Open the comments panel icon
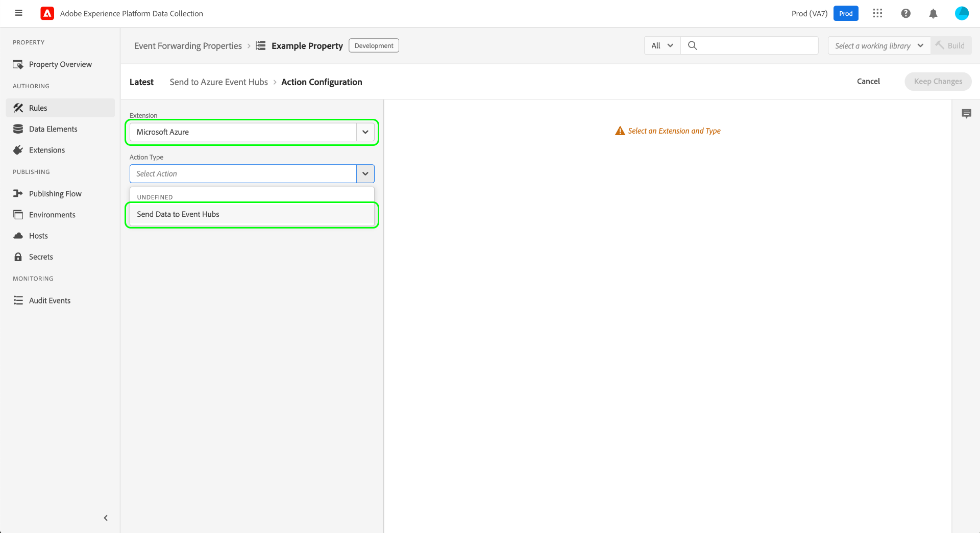Viewport: 980px width, 533px height. (x=966, y=113)
